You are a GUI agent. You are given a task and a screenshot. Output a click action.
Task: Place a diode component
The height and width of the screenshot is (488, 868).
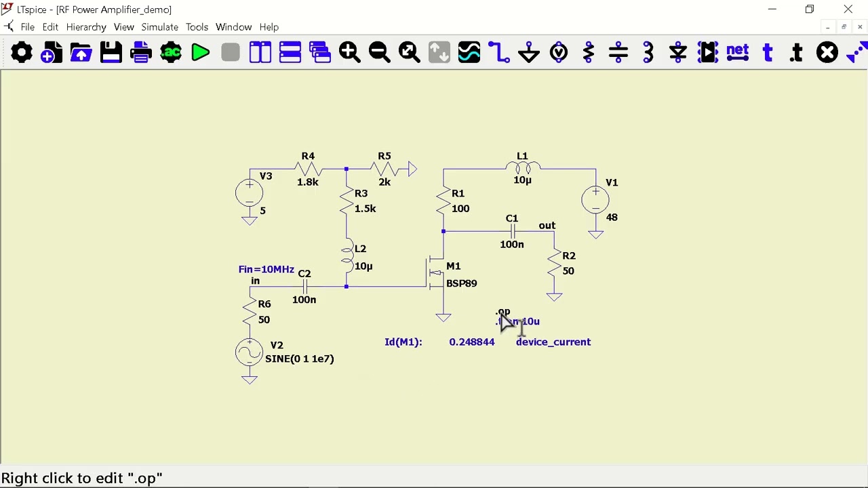pos(677,52)
